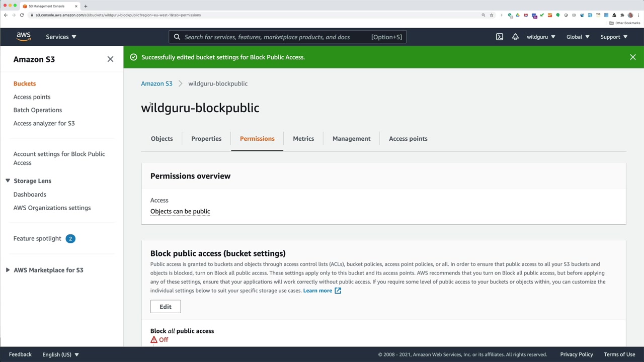Click the browser reload icon
The width and height of the screenshot is (644, 362).
coord(22,15)
